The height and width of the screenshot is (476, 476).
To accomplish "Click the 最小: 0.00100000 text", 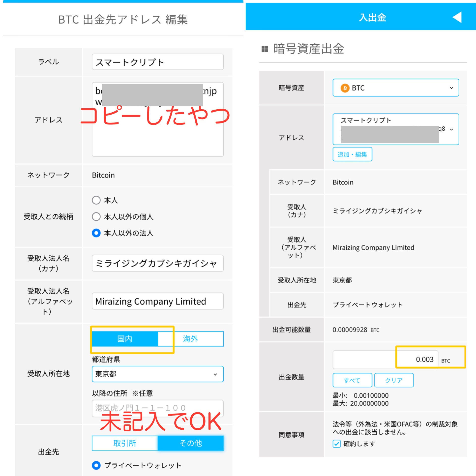I will 360,395.
